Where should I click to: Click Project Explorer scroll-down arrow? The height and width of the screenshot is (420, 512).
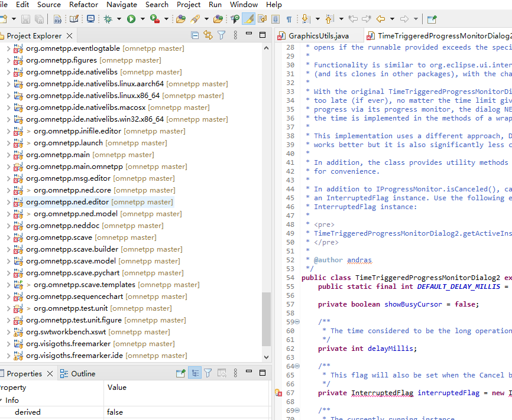pos(267,357)
